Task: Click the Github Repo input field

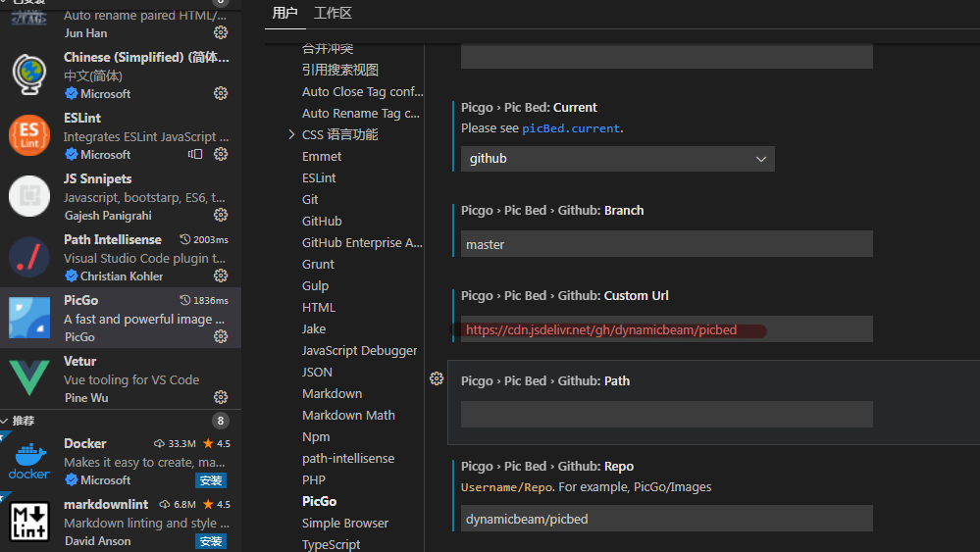Action: pos(667,519)
